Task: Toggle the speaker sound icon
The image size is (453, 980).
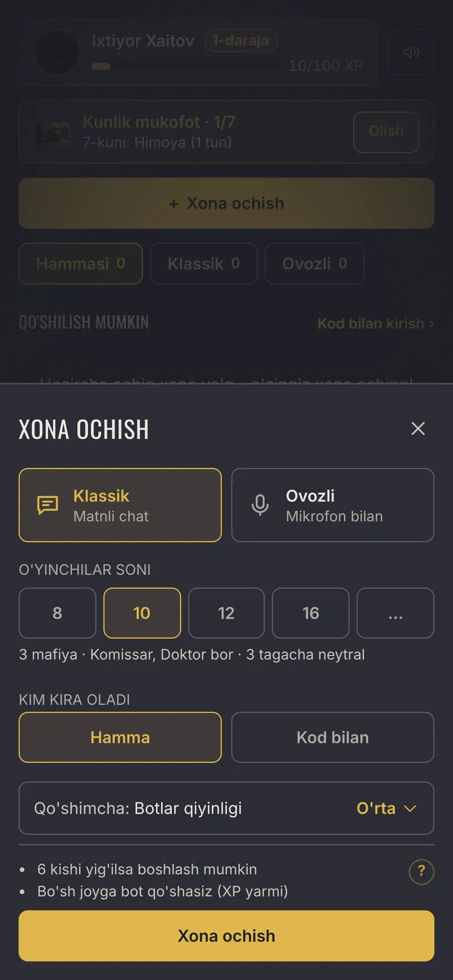Action: 411,52
